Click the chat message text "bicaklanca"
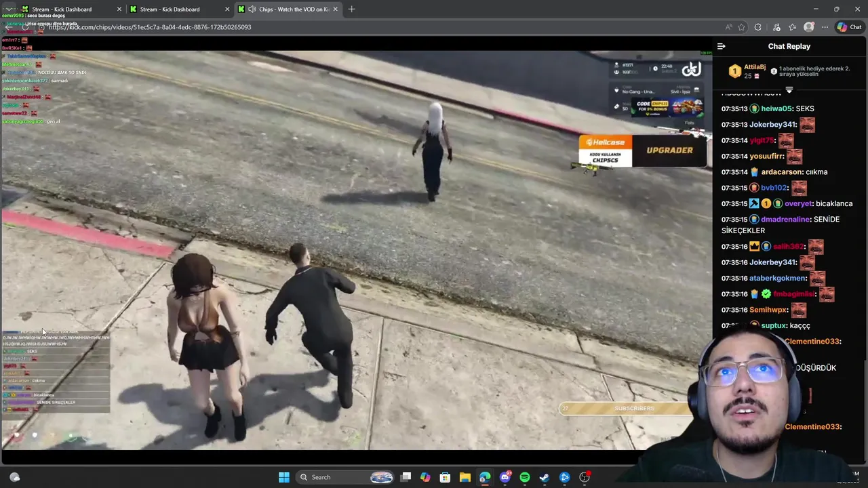Image resolution: width=868 pixels, height=488 pixels. (834, 203)
